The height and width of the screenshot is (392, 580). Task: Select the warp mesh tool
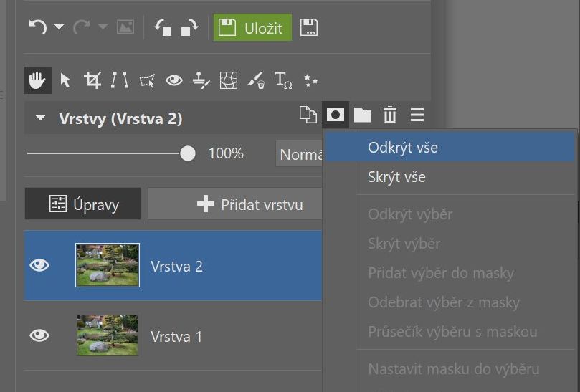pos(229,80)
